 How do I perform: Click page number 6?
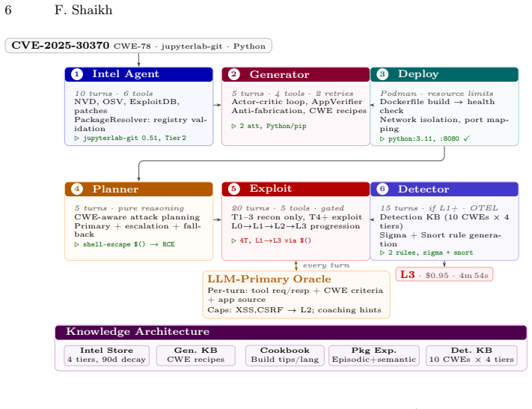tap(8, 10)
